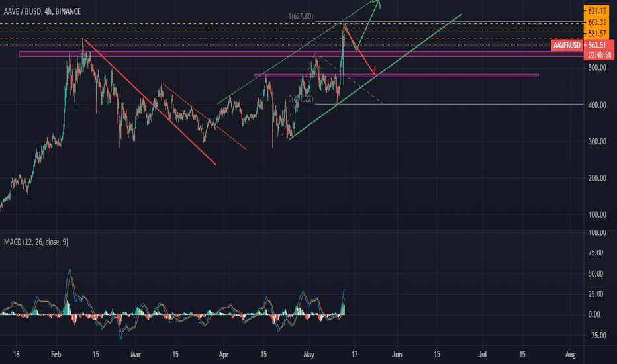Screen dimensions: 617x364
Task: Click the Feb label on time axis
Action: (56, 355)
